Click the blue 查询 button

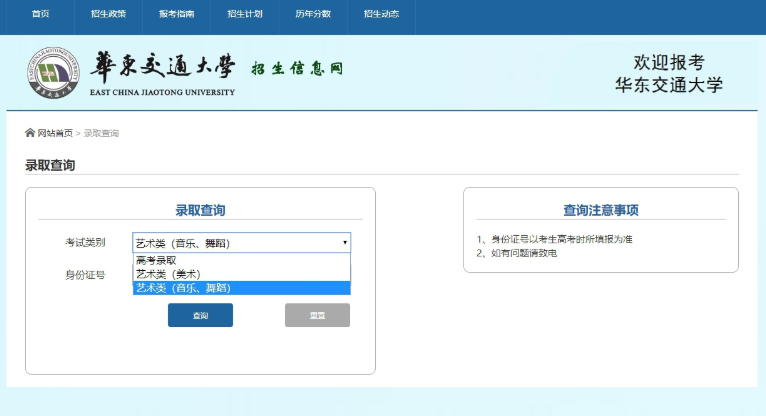tap(200, 315)
